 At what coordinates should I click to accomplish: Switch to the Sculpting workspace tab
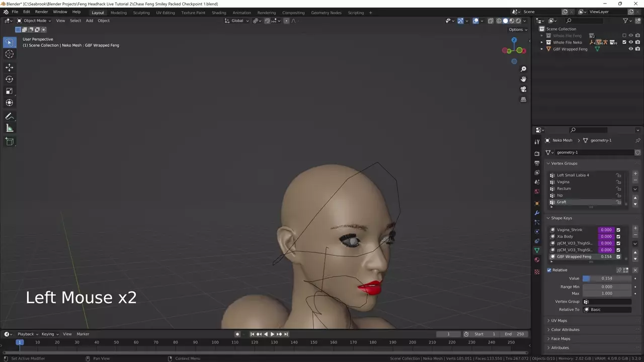point(141,13)
